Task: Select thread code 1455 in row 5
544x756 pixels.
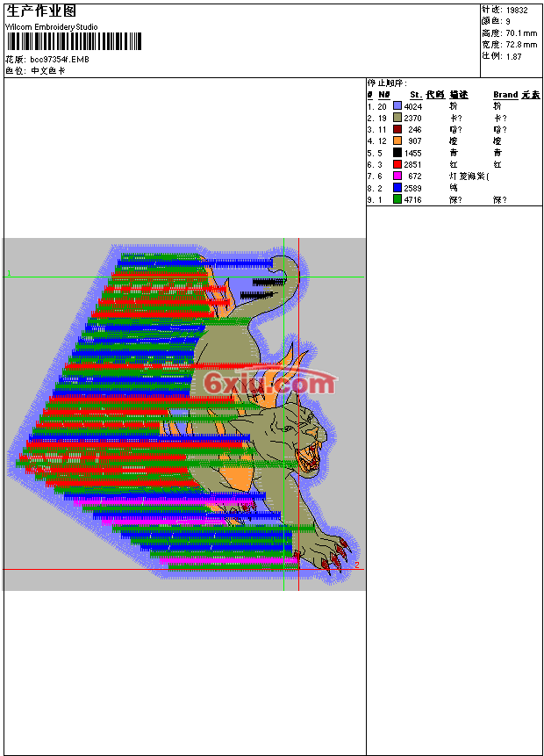Action: pyautogui.click(x=412, y=154)
